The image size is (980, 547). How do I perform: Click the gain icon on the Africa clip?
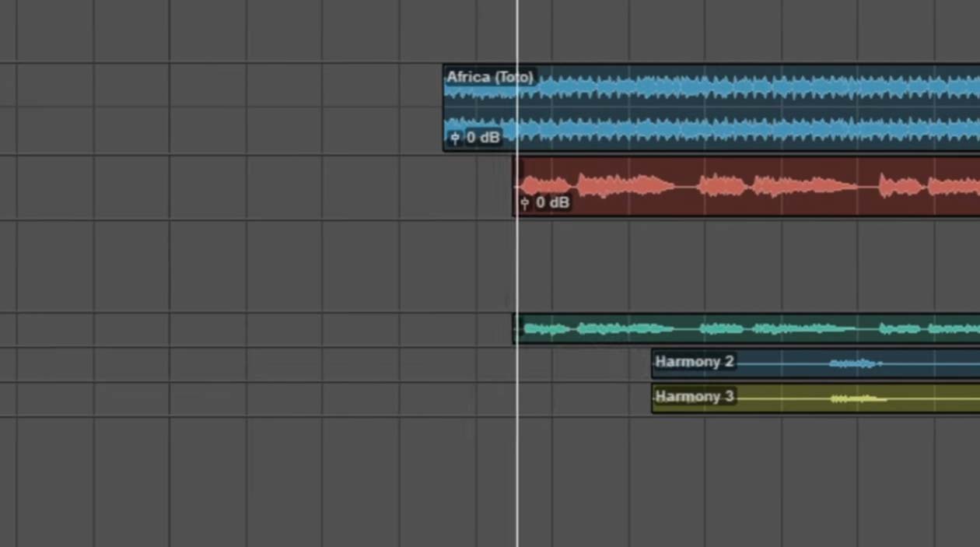pyautogui.click(x=455, y=139)
